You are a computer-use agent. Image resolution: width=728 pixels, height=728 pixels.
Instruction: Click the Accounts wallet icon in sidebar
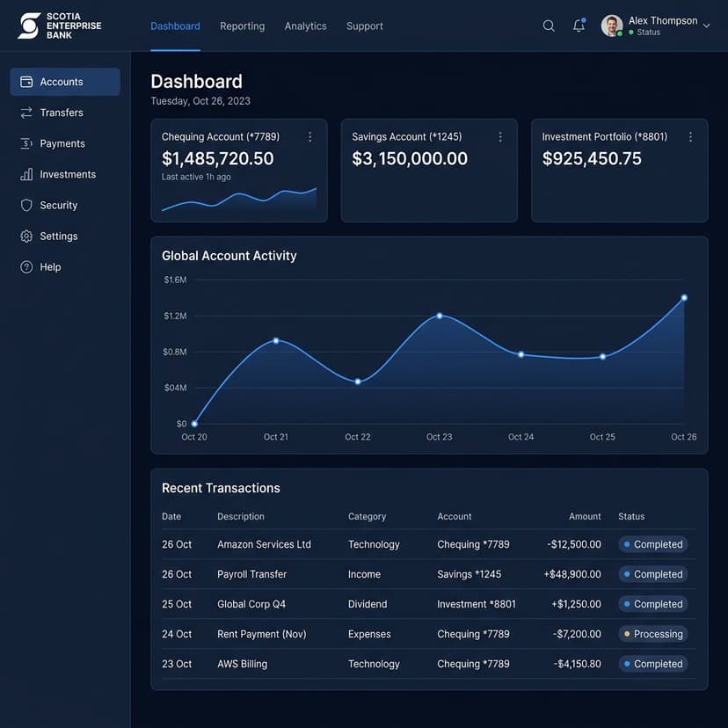pyautogui.click(x=26, y=82)
